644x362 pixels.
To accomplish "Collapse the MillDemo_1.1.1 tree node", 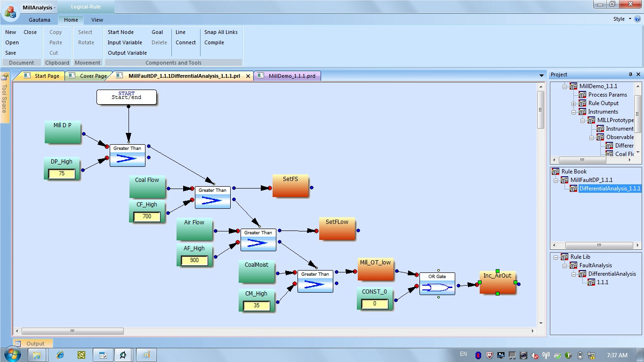I will (564, 86).
